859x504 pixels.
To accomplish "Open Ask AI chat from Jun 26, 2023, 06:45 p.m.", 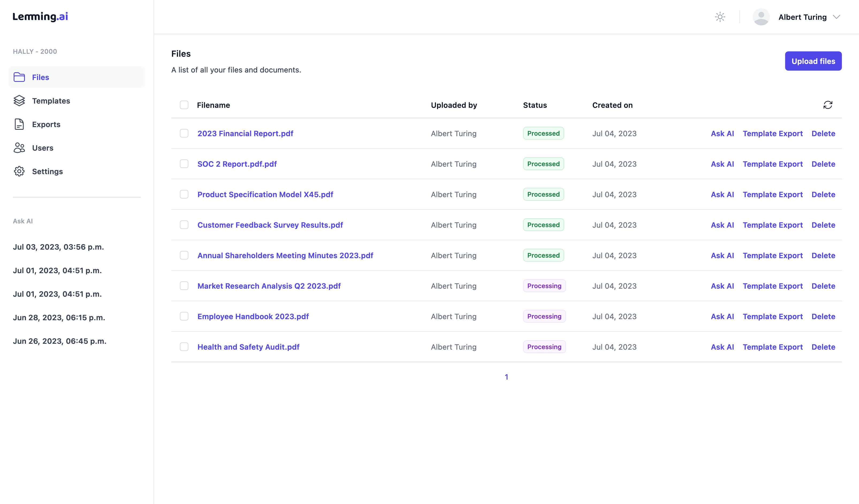I will click(60, 341).
